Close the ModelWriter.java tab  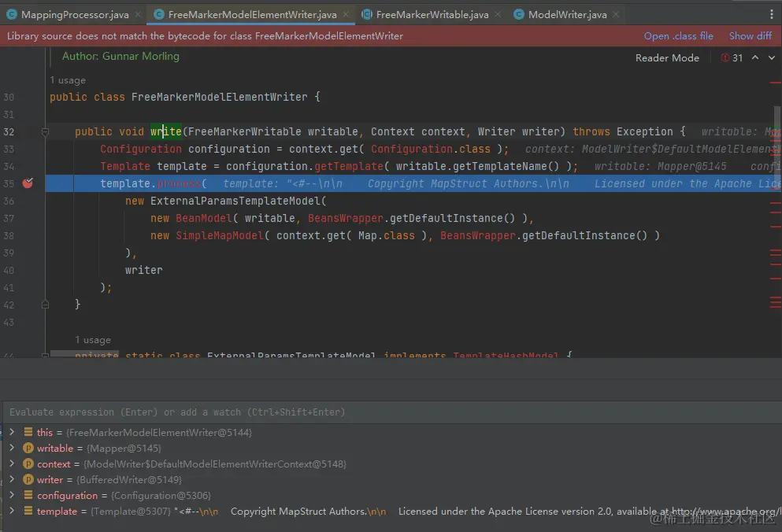pos(616,14)
